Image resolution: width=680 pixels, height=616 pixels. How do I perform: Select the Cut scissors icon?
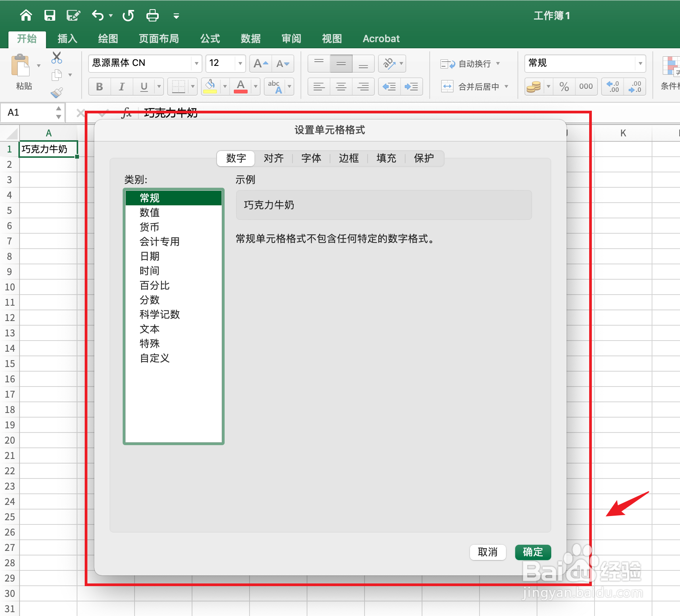click(56, 57)
